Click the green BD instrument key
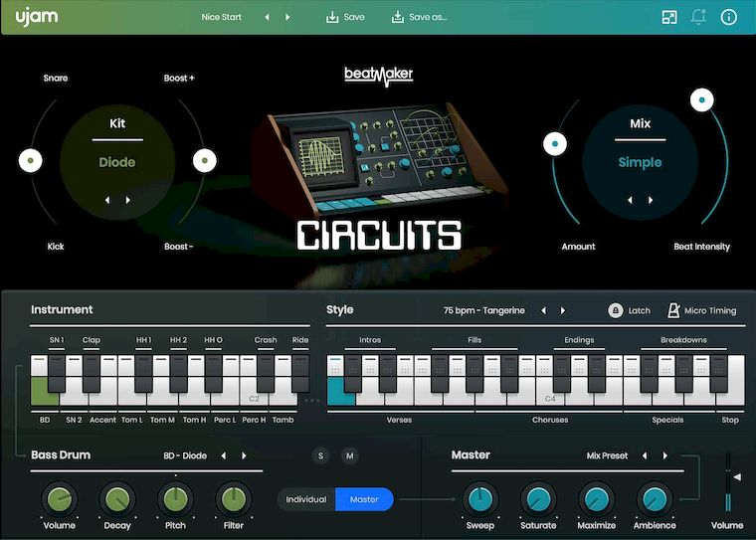Screen dimensions: 756x540 [45, 391]
